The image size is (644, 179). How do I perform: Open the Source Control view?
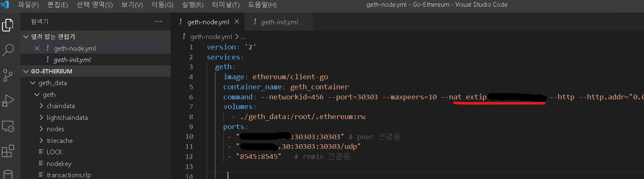[8, 75]
